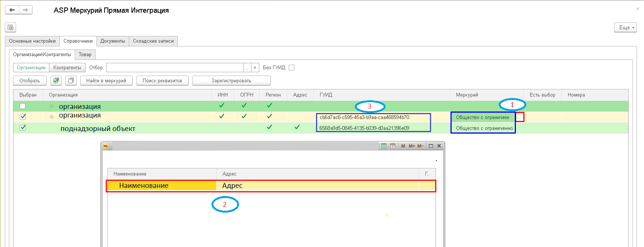Close the ASP Меркурий form with the top-right x
This screenshot has width=644, height=247.
coord(638,9)
